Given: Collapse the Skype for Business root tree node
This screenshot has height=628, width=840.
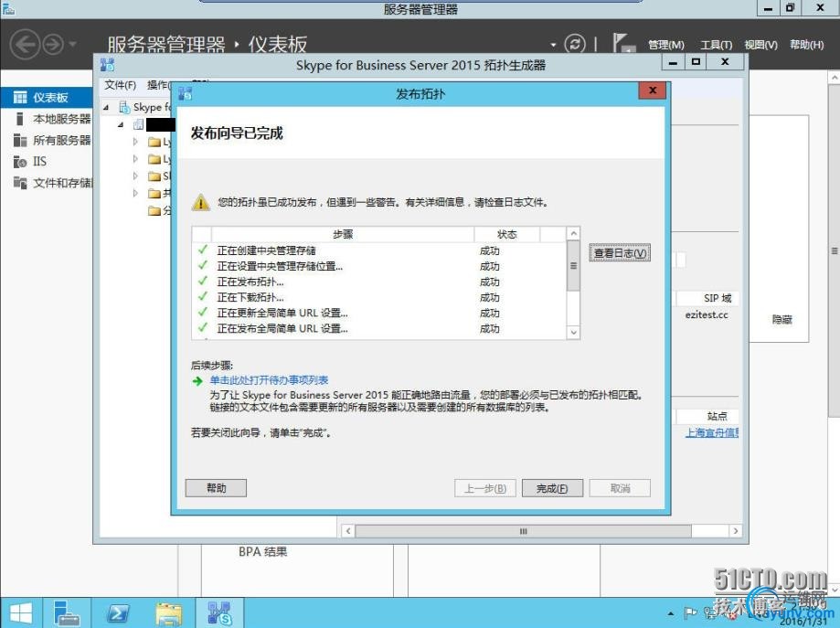Looking at the screenshot, I should click(106, 108).
